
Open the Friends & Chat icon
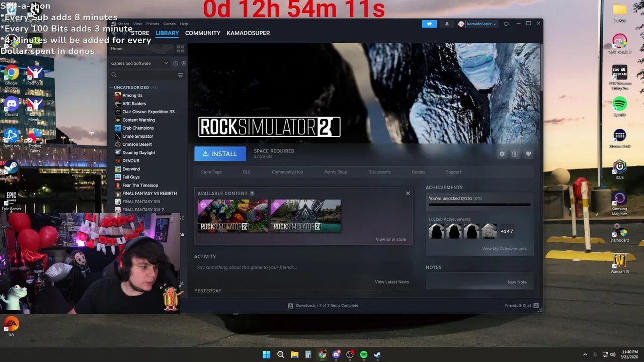click(536, 305)
